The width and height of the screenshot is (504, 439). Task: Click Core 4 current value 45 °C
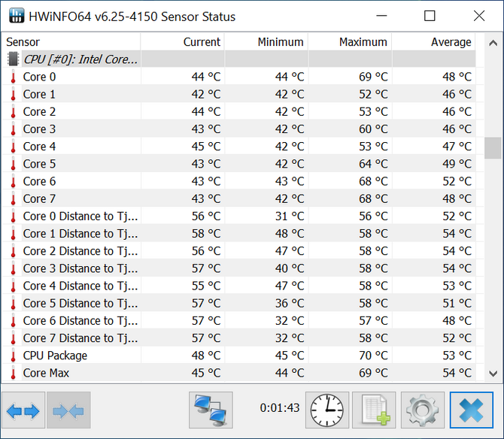click(x=206, y=147)
